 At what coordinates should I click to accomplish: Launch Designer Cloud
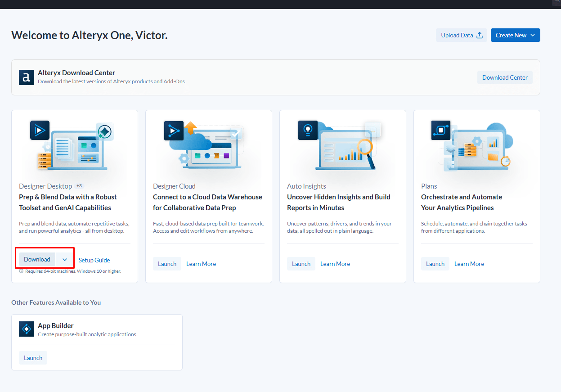(167, 264)
